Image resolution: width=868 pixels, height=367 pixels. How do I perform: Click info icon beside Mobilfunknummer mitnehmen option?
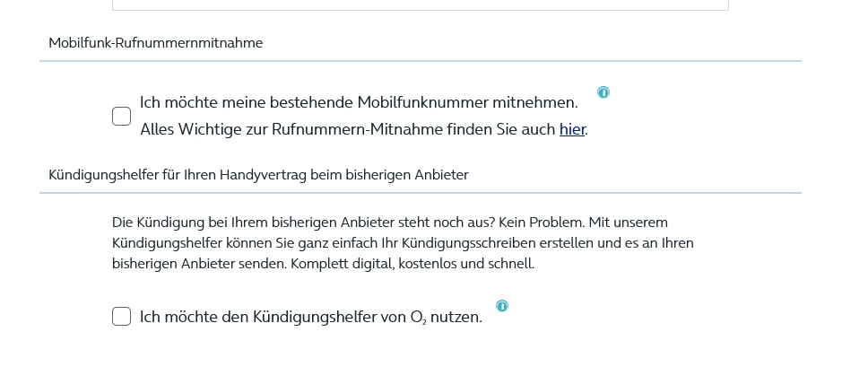pyautogui.click(x=603, y=92)
